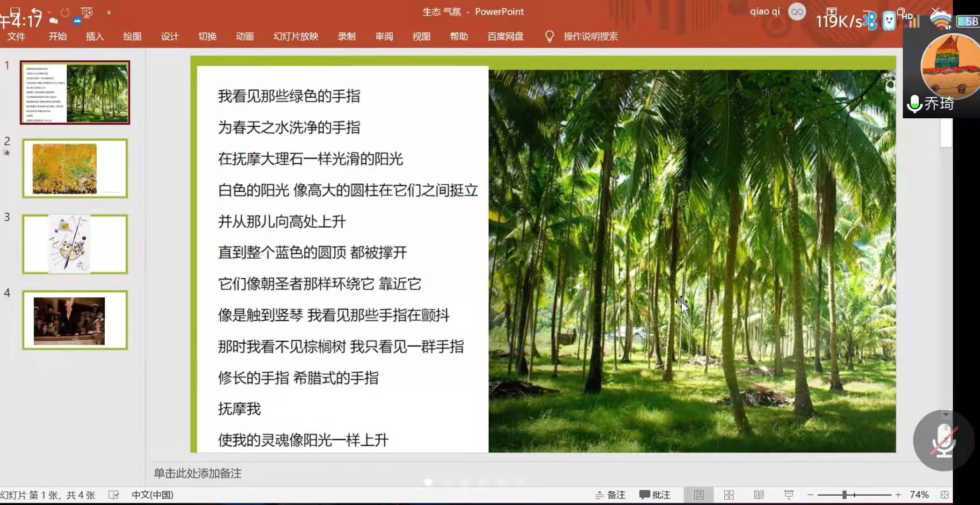Click the zoom in plus button
Screen dimensions: 980x505
[x=898, y=495]
